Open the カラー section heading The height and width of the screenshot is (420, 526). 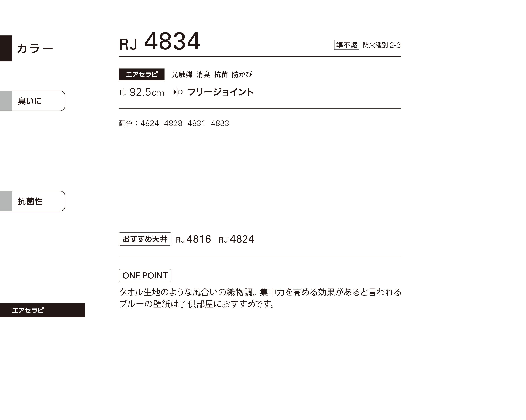pos(35,48)
